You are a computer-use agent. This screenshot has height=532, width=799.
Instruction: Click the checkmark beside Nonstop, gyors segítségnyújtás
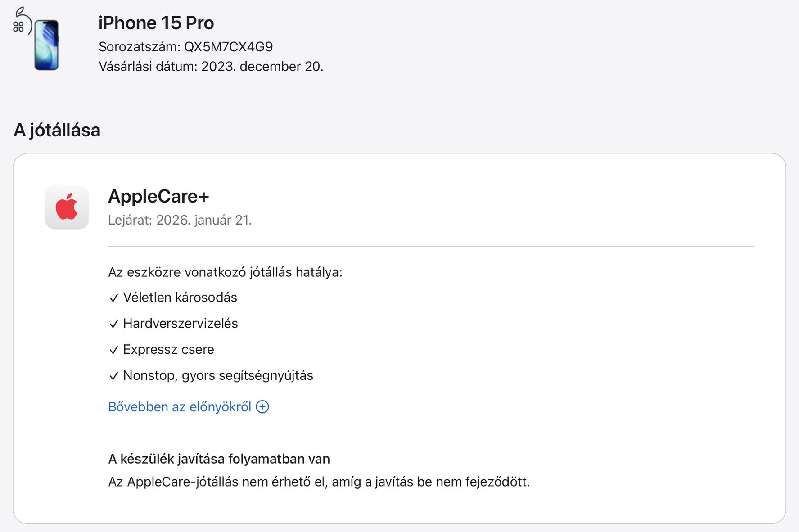(114, 376)
